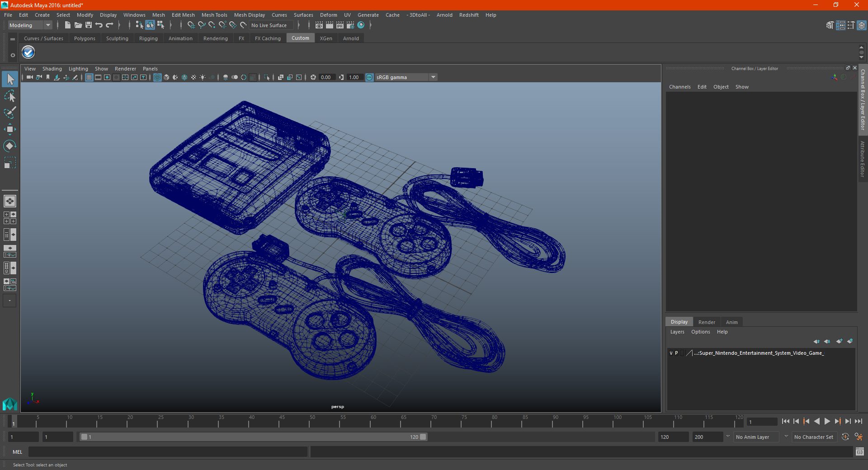Select by object type mode icon
The image size is (868, 470).
click(x=150, y=25)
